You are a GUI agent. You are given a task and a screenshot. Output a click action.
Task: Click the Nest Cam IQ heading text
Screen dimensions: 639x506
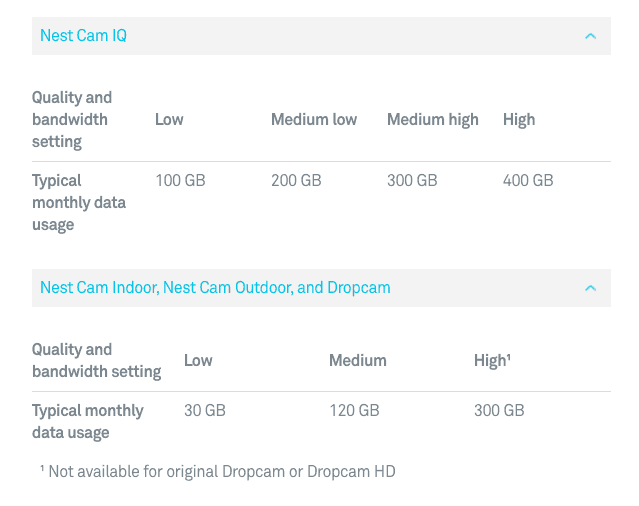(x=83, y=36)
